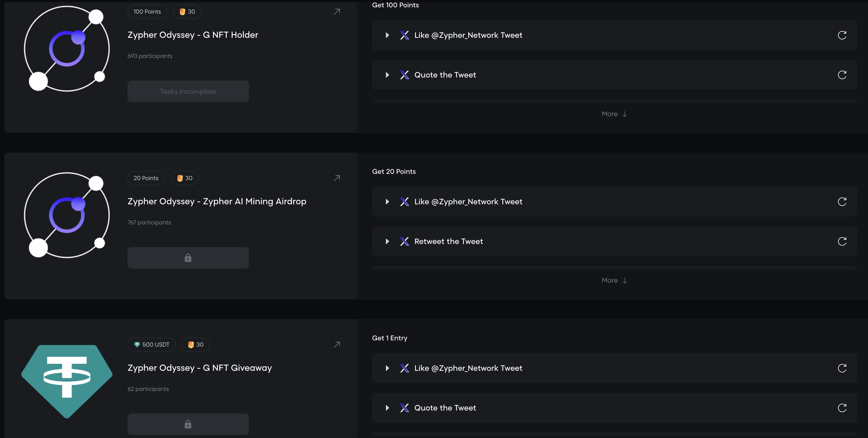Expand Like Tweet task in G NFT Holder
The image size is (868, 438).
point(388,35)
